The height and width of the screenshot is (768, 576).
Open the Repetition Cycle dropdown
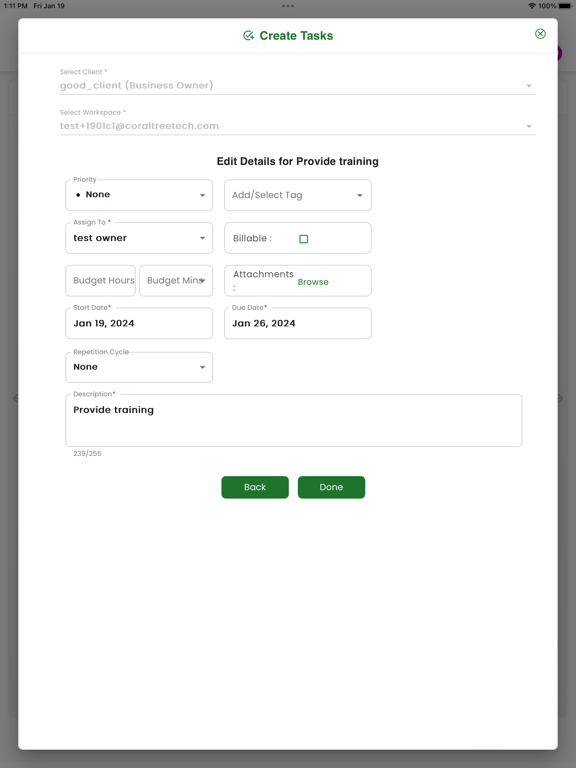pos(139,367)
